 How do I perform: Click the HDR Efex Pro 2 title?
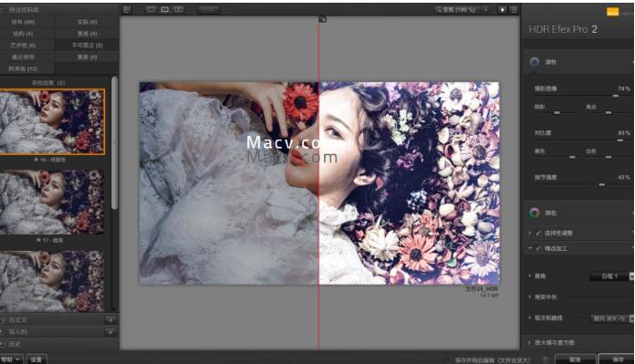pos(563,29)
